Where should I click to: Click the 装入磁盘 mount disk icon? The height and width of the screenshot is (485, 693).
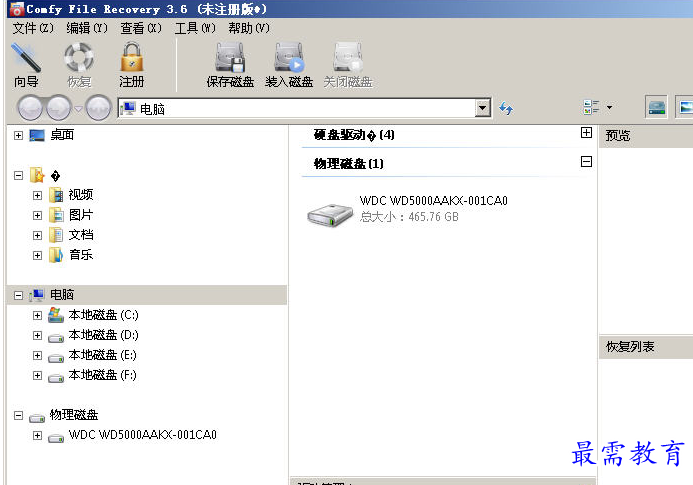(289, 57)
